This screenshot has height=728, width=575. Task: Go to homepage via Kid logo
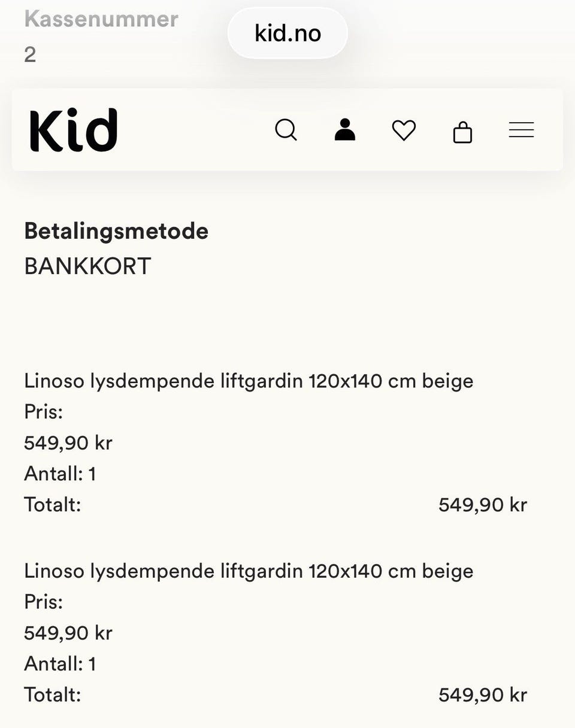(73, 130)
